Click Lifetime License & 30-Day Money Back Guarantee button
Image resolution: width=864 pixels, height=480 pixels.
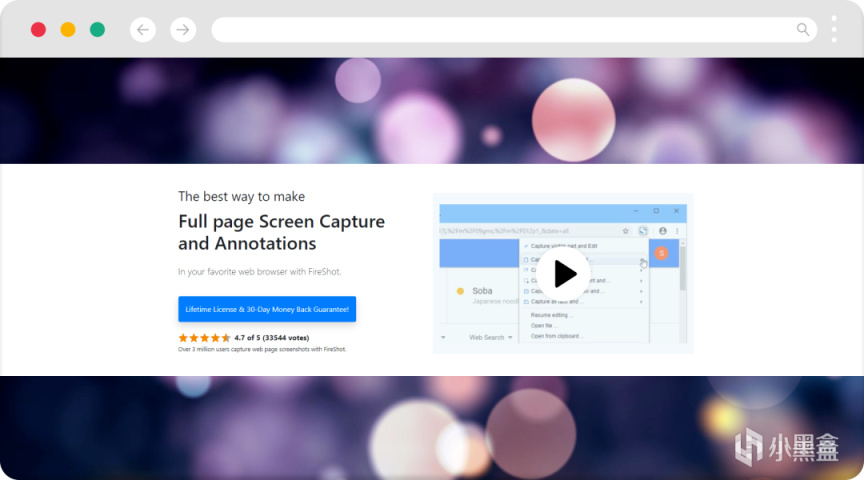point(267,309)
